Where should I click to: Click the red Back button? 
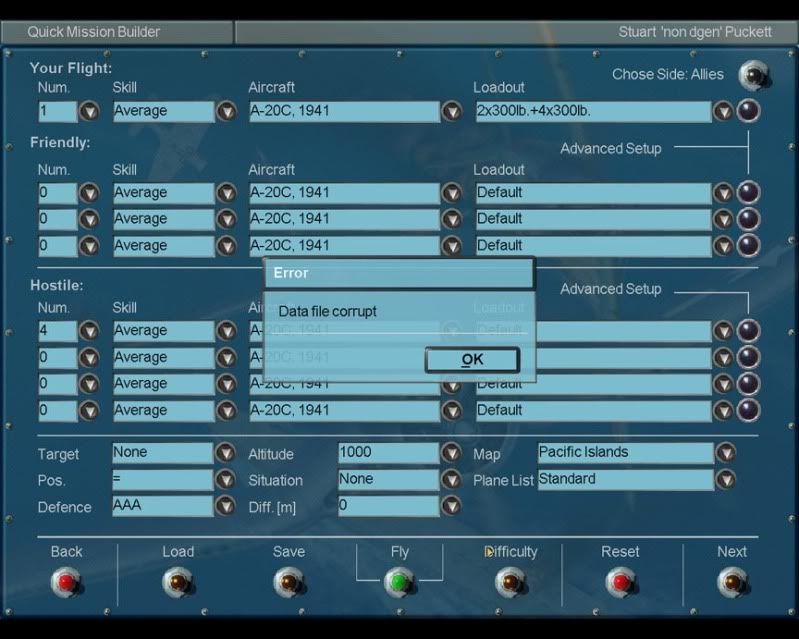(x=66, y=582)
